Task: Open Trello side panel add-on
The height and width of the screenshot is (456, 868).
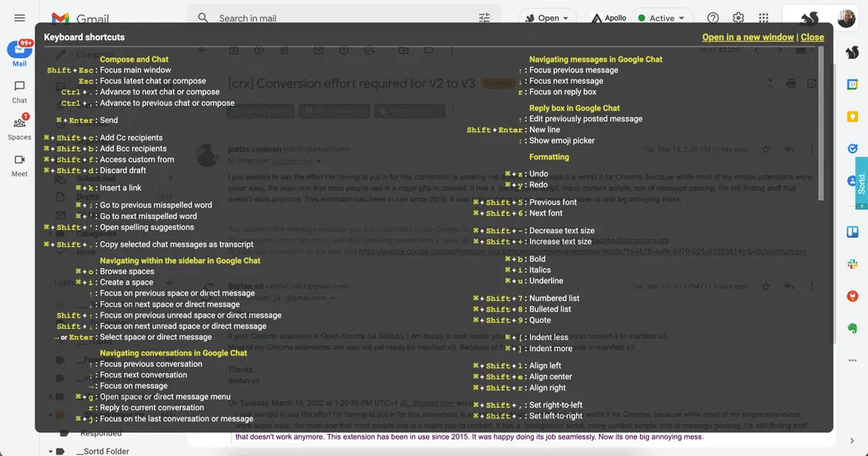Action: coord(852,232)
